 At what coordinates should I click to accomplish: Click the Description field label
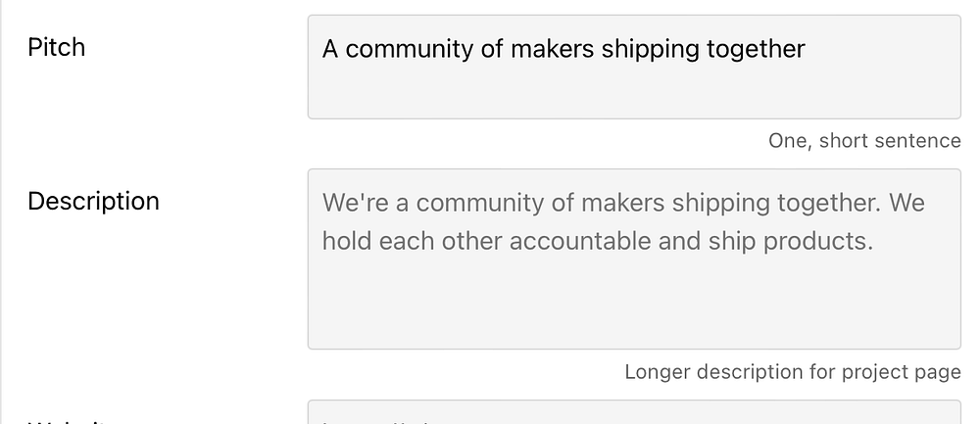(93, 201)
